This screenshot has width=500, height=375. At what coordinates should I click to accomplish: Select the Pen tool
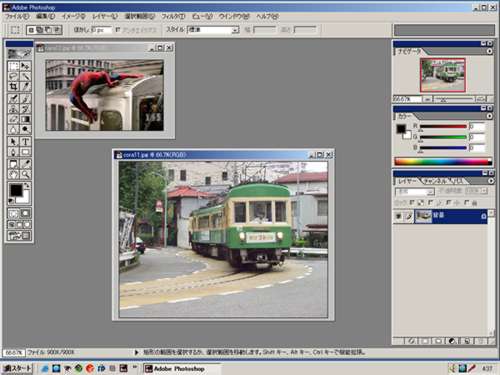coord(13,152)
